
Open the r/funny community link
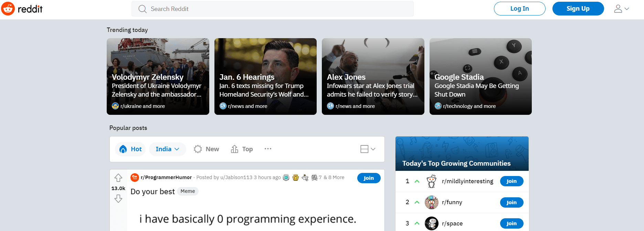(x=452, y=202)
